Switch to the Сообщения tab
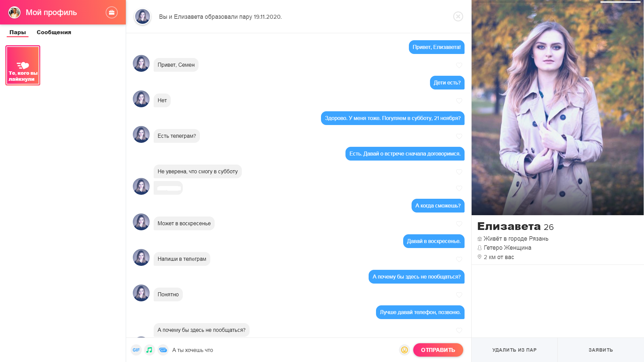Image resolution: width=644 pixels, height=362 pixels. pos(54,33)
